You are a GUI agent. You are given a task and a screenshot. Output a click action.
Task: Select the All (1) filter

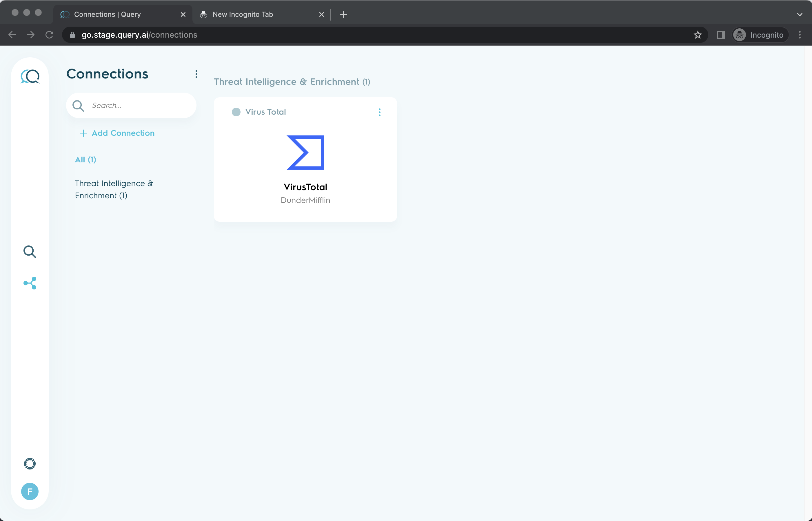click(85, 160)
